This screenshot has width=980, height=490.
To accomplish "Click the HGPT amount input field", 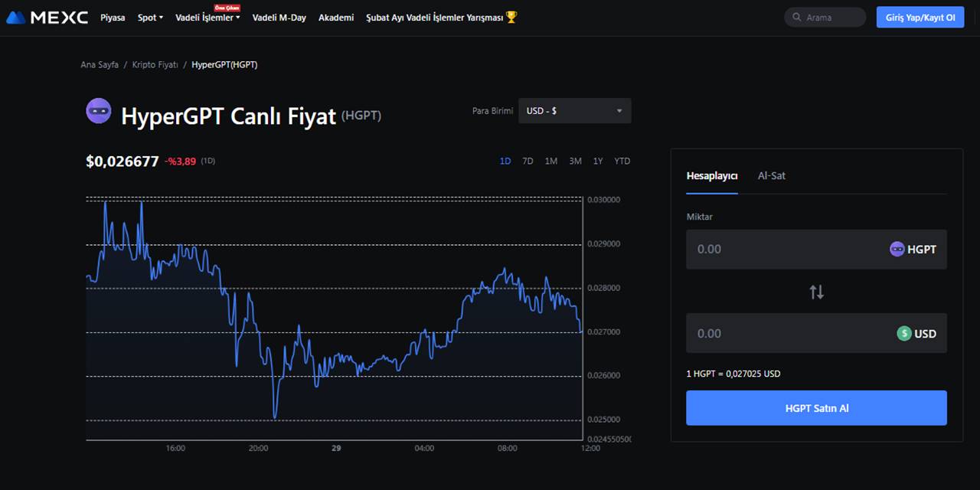I will (781, 249).
